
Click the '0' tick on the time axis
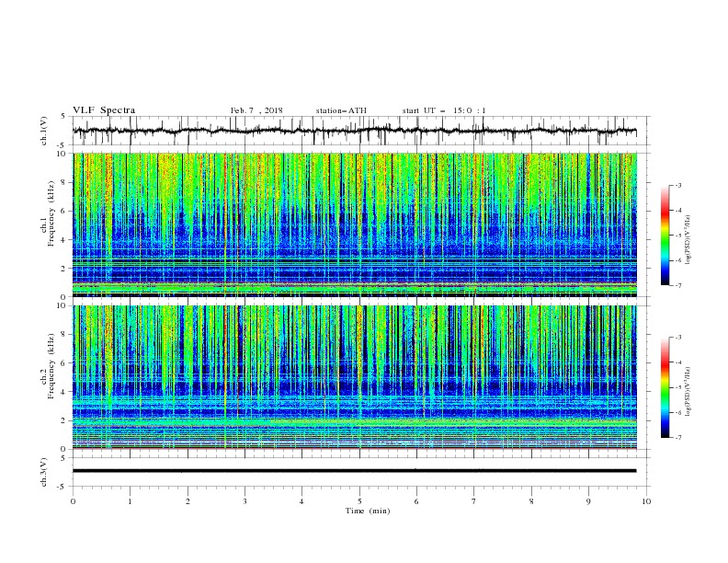coord(73,501)
